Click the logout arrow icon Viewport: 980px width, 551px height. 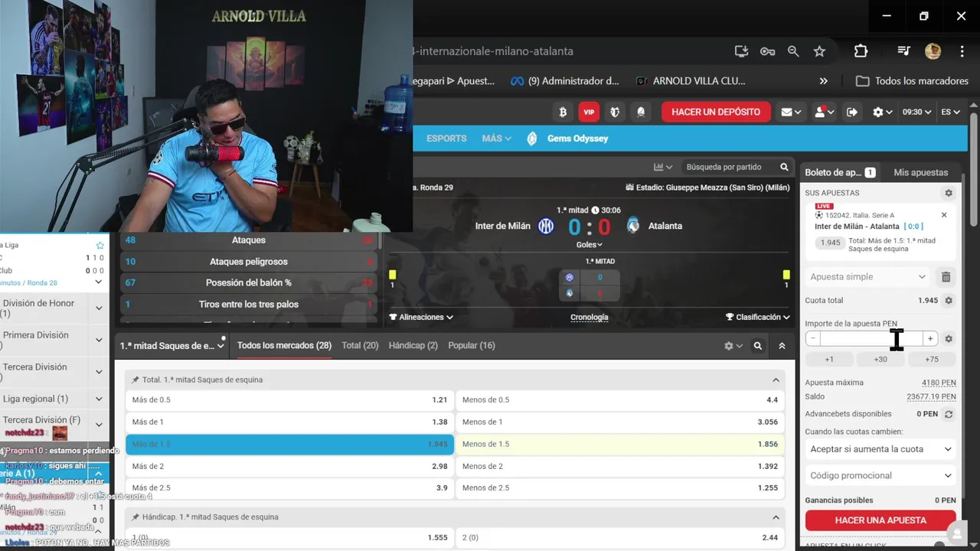pyautogui.click(x=852, y=112)
